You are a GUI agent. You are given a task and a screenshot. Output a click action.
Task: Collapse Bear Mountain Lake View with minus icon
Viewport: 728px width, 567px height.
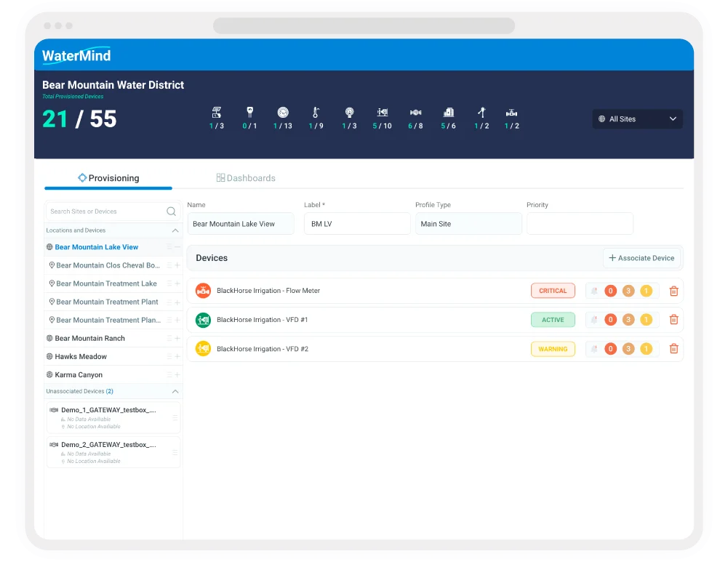[177, 247]
